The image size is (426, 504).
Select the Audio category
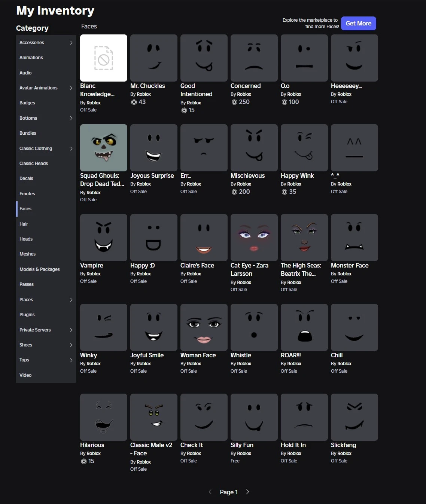pyautogui.click(x=46, y=73)
